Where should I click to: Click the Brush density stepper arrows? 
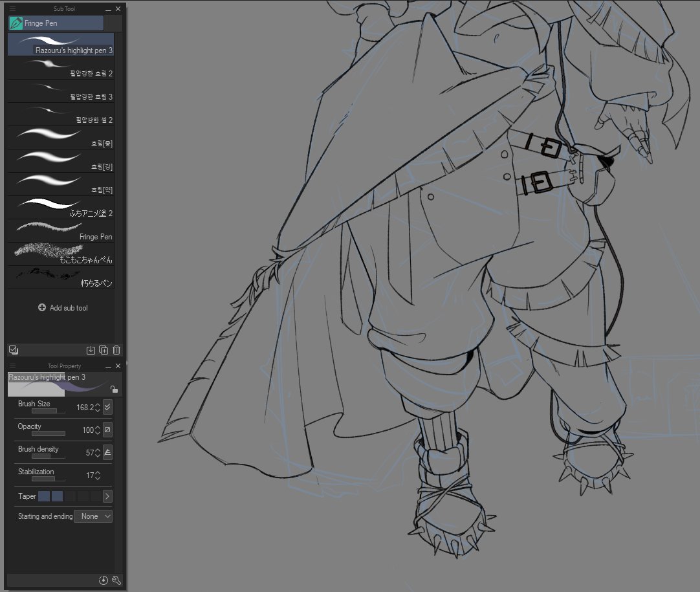[98, 453]
